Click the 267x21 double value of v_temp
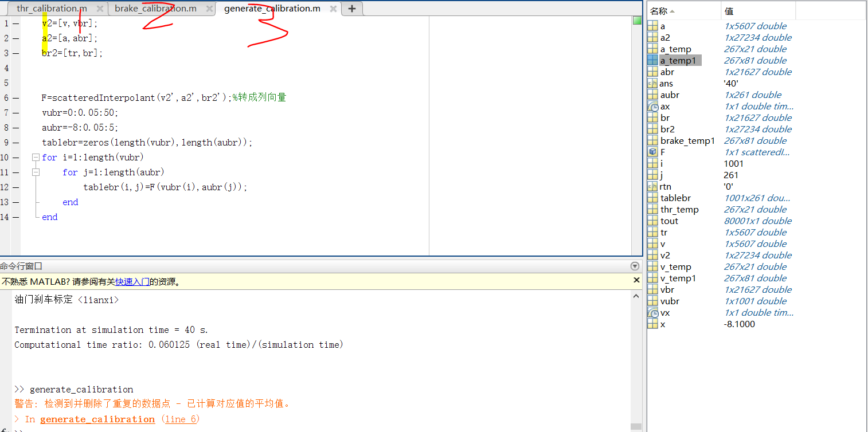 click(755, 266)
